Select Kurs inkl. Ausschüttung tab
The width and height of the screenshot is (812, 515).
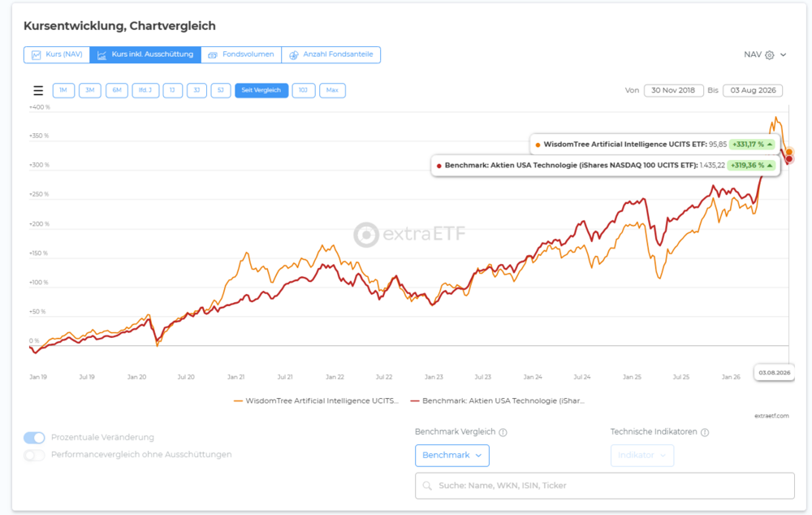coord(145,54)
